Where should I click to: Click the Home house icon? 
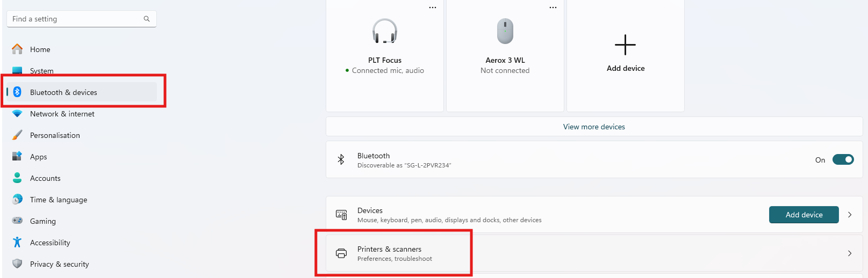coord(17,49)
